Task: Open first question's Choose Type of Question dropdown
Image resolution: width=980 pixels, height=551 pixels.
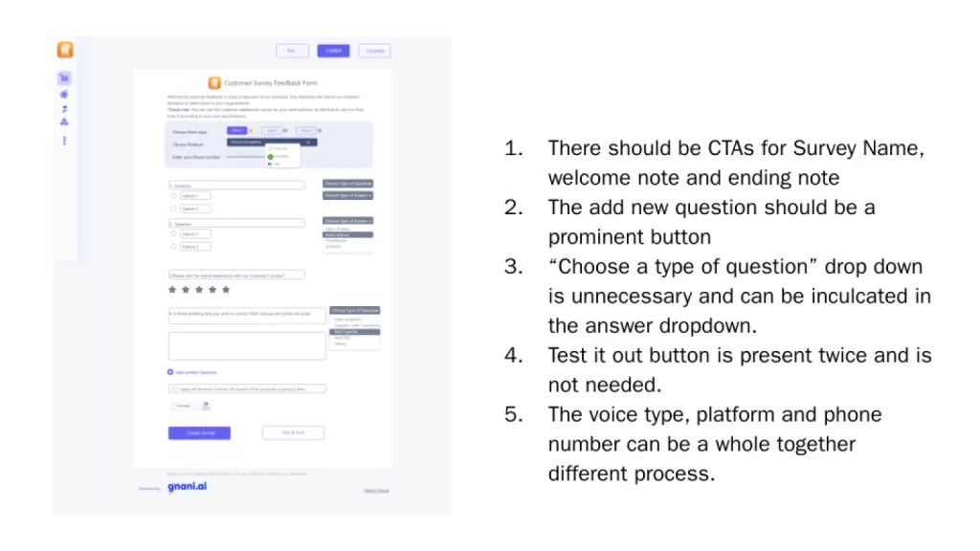Action: pyautogui.click(x=348, y=184)
